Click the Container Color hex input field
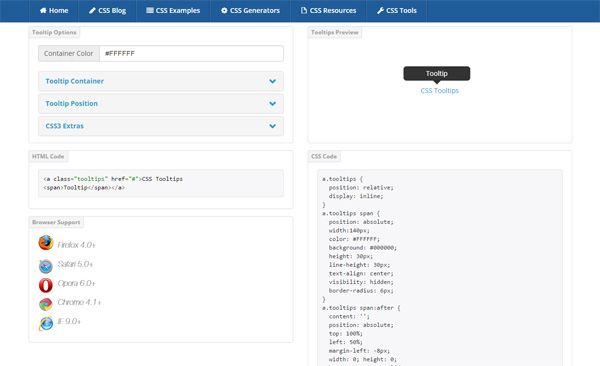The height and width of the screenshot is (366, 600). (x=191, y=54)
